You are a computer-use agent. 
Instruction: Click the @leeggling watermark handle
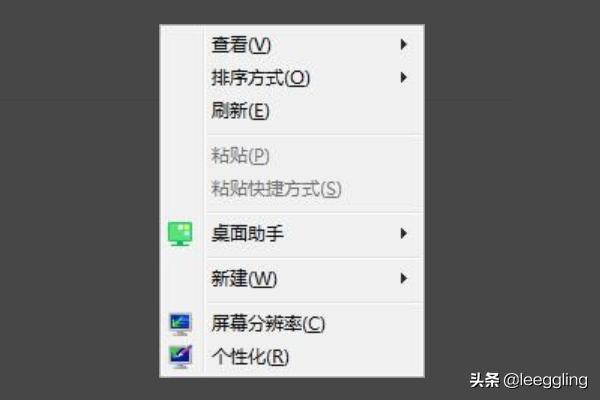point(545,380)
